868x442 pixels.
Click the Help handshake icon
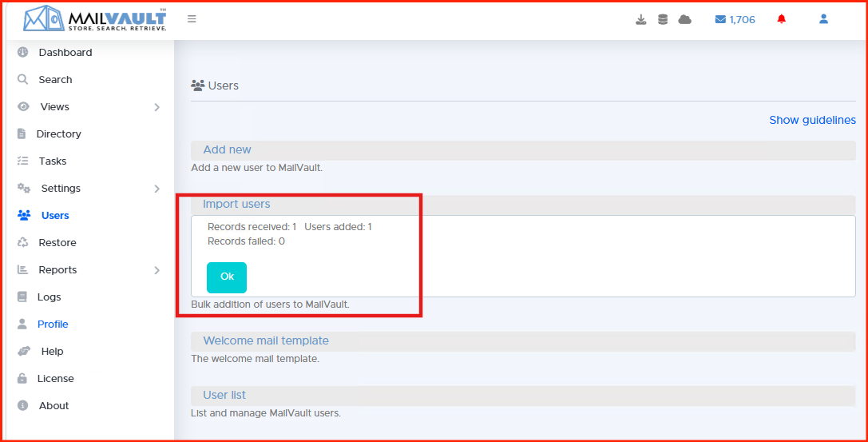tap(24, 351)
